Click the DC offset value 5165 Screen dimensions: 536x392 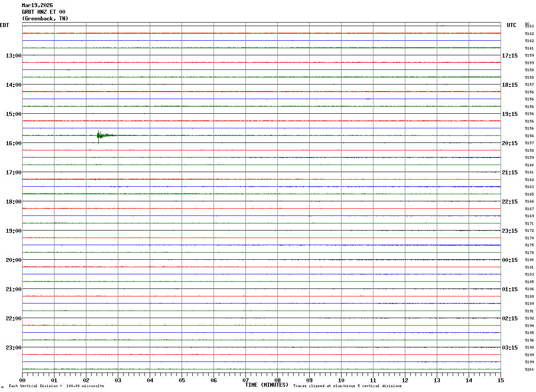(x=529, y=194)
